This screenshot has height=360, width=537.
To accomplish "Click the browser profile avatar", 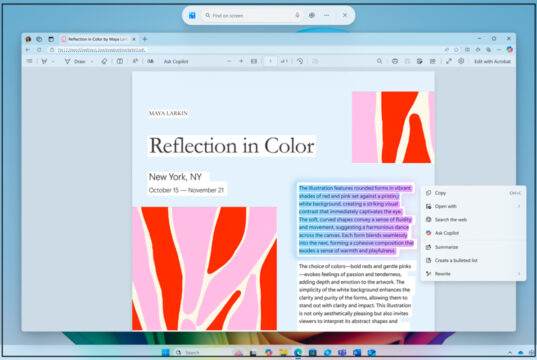I will [x=28, y=39].
